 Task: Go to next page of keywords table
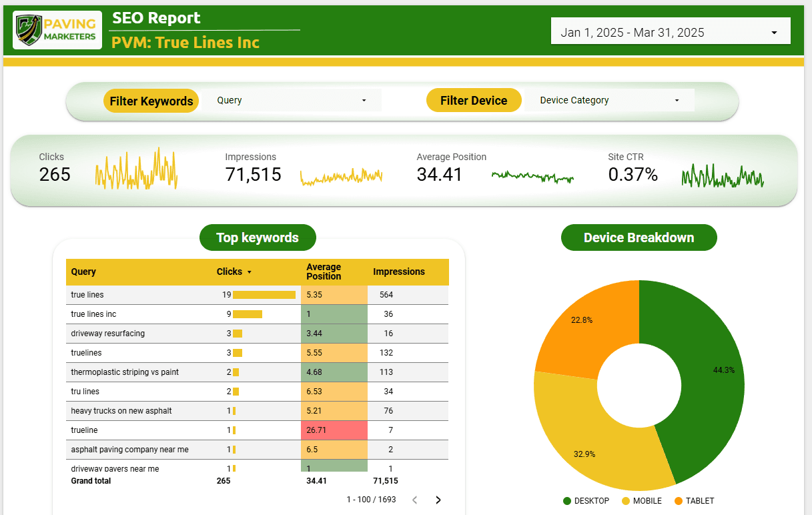pyautogui.click(x=438, y=500)
